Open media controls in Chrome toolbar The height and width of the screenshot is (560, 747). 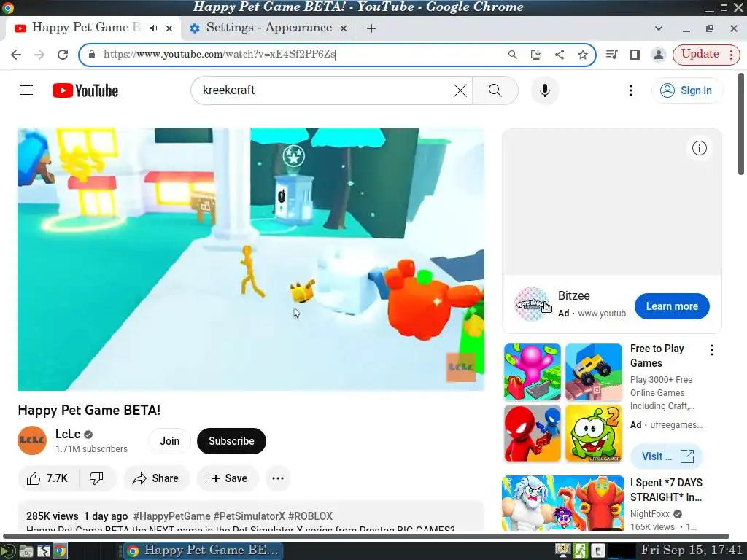[x=612, y=54]
